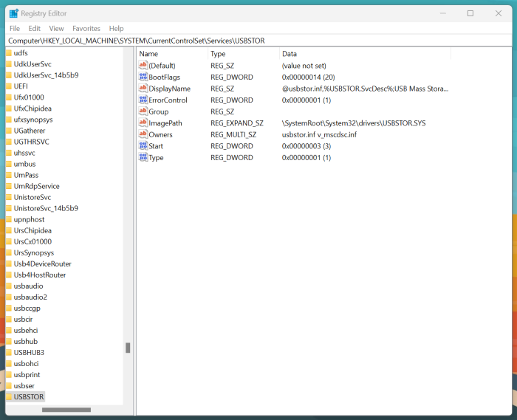Select the USBHUB3 key

tap(29, 353)
